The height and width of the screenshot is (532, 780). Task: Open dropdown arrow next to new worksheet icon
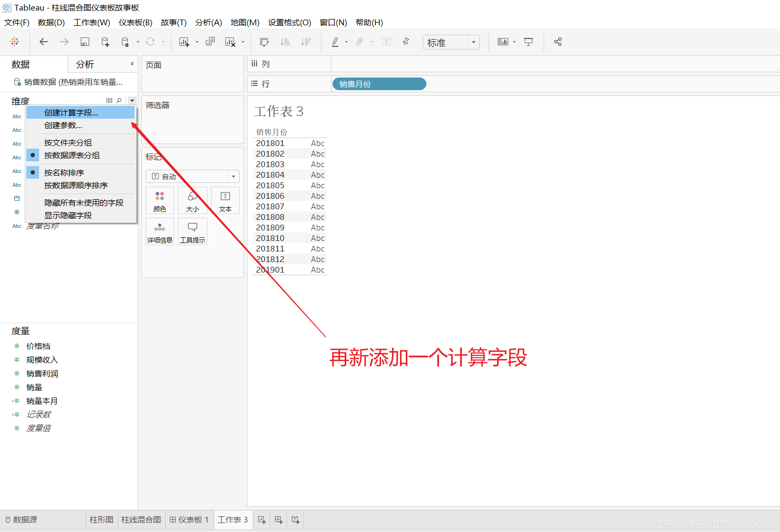[197, 42]
